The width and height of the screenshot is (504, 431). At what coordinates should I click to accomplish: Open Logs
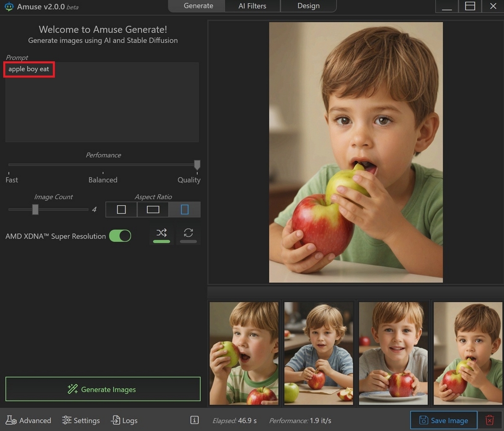124,420
